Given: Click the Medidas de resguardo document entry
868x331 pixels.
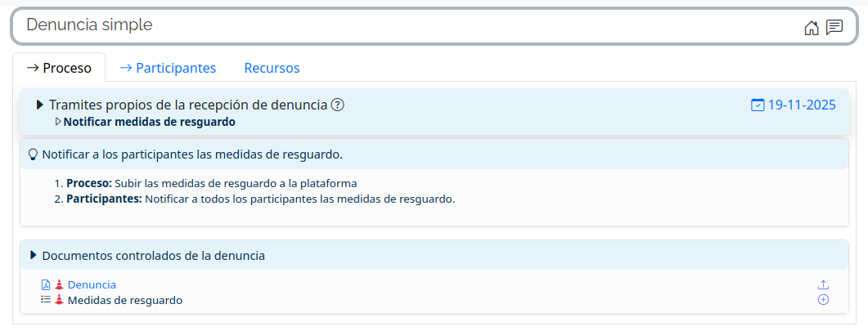Looking at the screenshot, I should coord(124,300).
